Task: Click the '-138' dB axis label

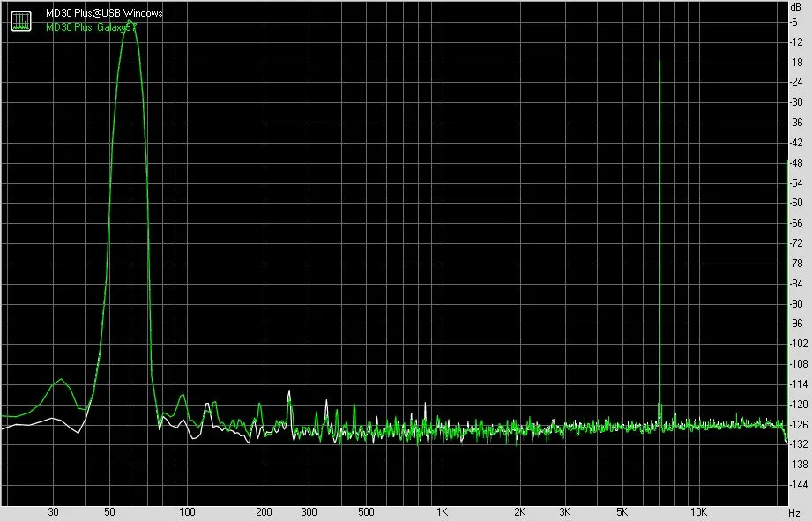Action: click(798, 464)
